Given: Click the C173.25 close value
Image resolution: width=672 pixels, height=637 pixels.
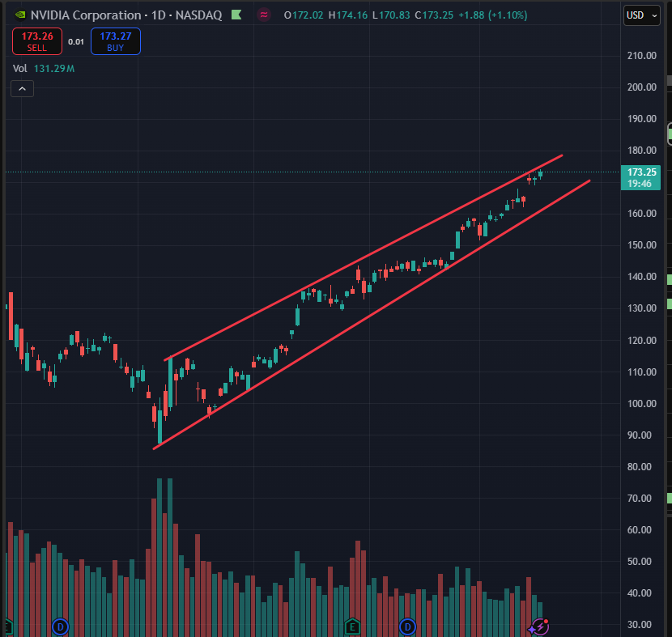Looking at the screenshot, I should click(x=434, y=15).
